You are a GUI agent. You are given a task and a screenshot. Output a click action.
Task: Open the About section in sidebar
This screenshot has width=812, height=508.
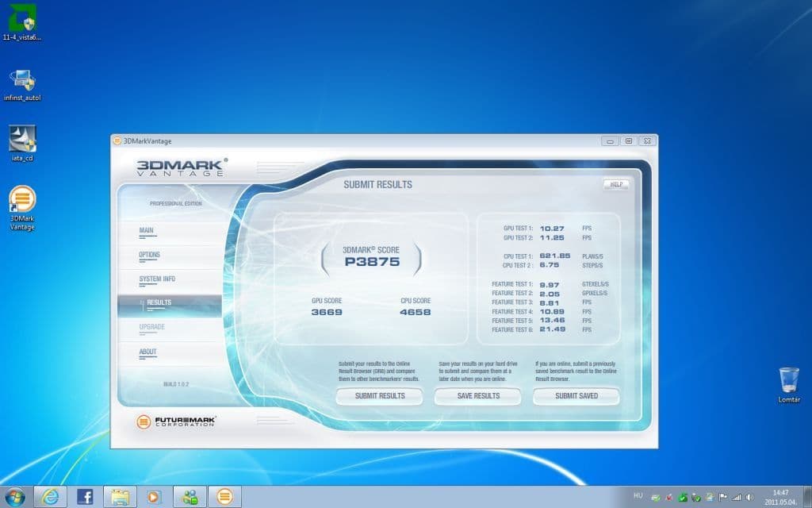pos(148,352)
